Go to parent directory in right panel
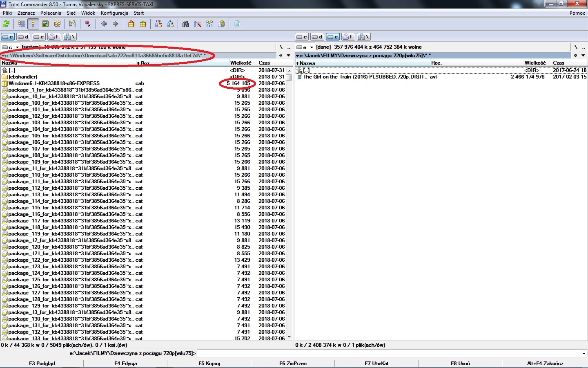This screenshot has height=368, width=588. point(583,47)
